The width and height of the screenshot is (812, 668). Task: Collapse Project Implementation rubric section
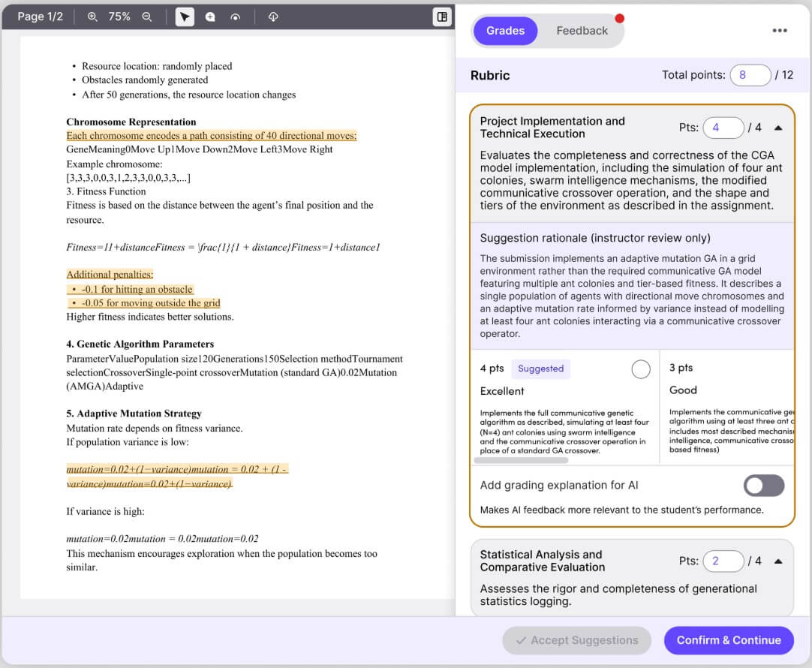[777, 128]
